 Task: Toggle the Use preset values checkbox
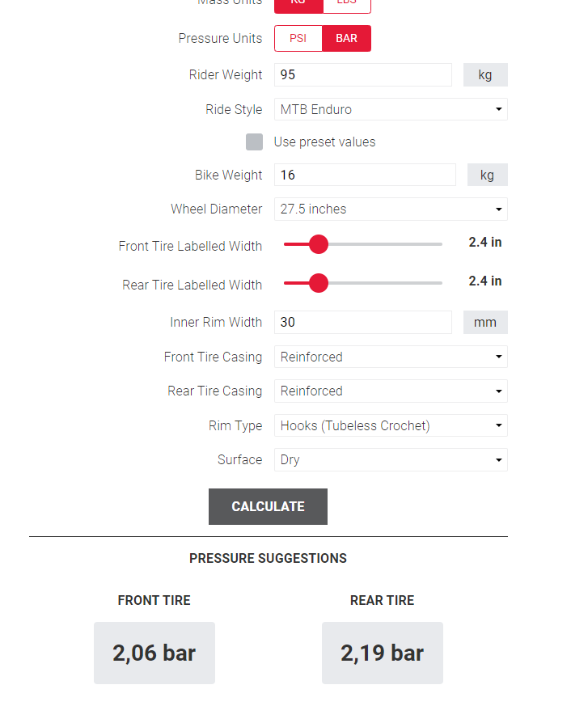pyautogui.click(x=254, y=142)
